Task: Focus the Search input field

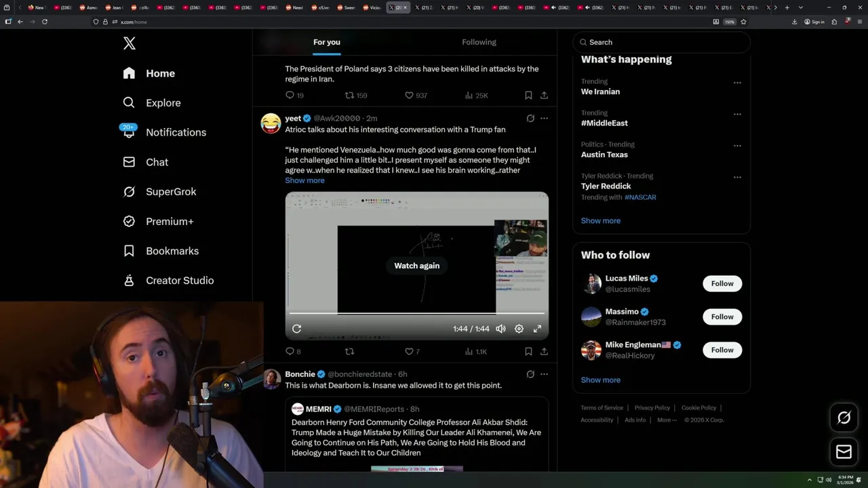Action: 661,42
